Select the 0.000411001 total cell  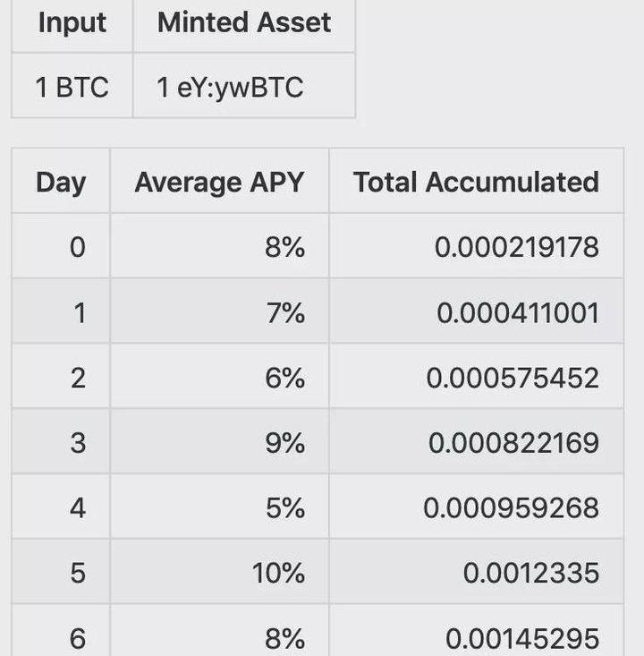tap(517, 312)
